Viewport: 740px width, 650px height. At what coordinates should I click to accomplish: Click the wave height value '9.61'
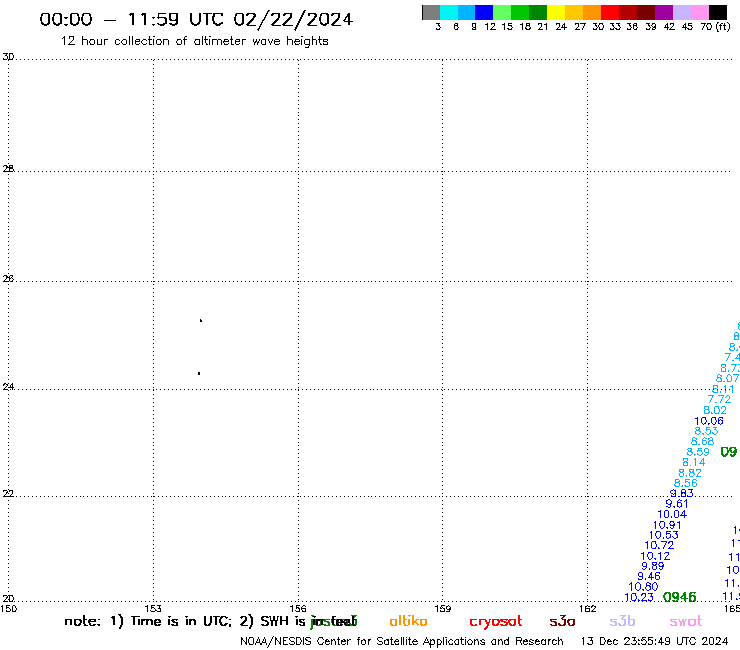677,504
